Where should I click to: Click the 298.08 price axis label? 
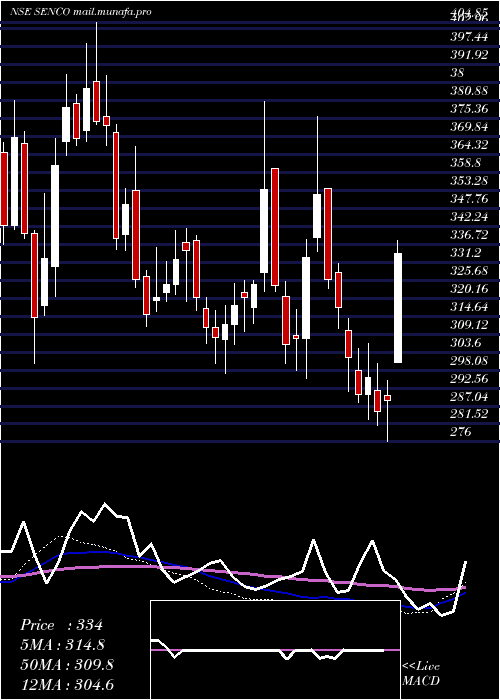point(470,361)
